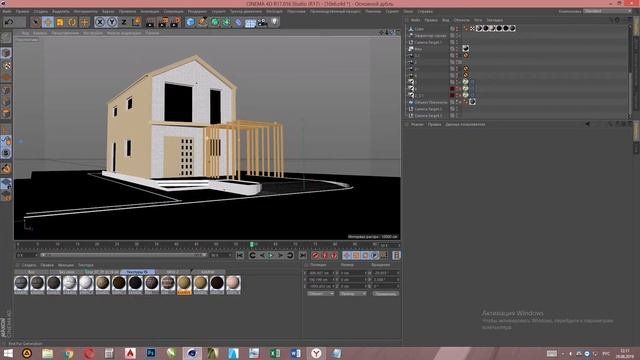Go to end of animation
The height and width of the screenshot is (360, 640).
(x=302, y=256)
